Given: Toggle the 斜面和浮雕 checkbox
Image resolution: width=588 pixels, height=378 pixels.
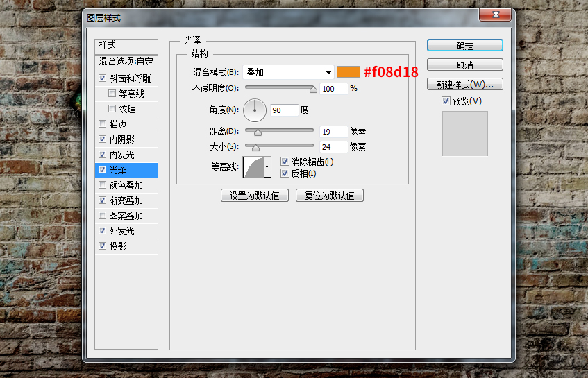Looking at the screenshot, I should [x=102, y=78].
